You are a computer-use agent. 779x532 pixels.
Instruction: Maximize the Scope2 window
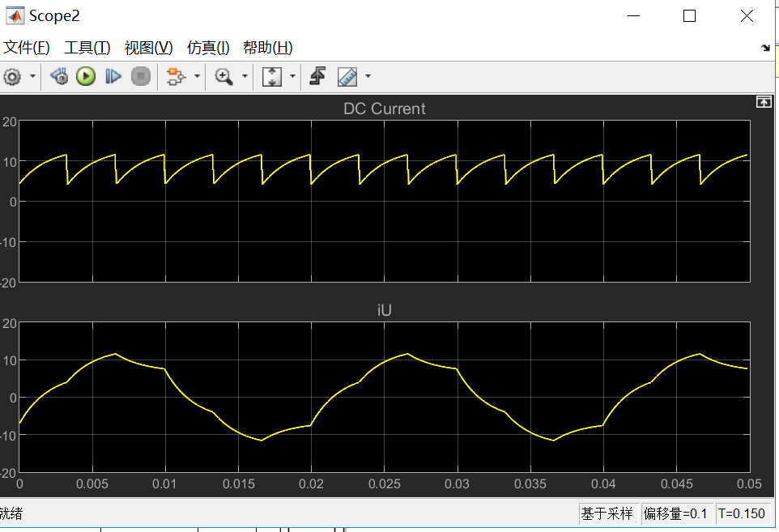tap(690, 16)
